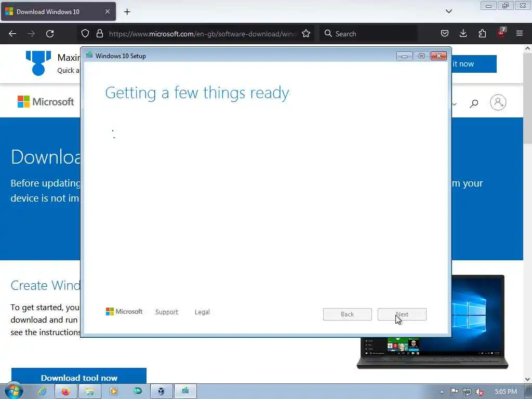Reload the page in Firefox
Viewport: 532px width, 399px height.
(50, 34)
